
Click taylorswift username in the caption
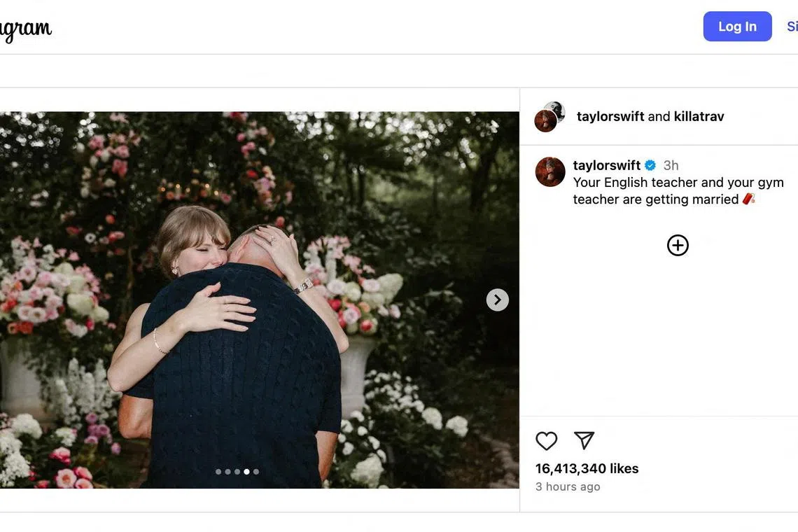(606, 165)
